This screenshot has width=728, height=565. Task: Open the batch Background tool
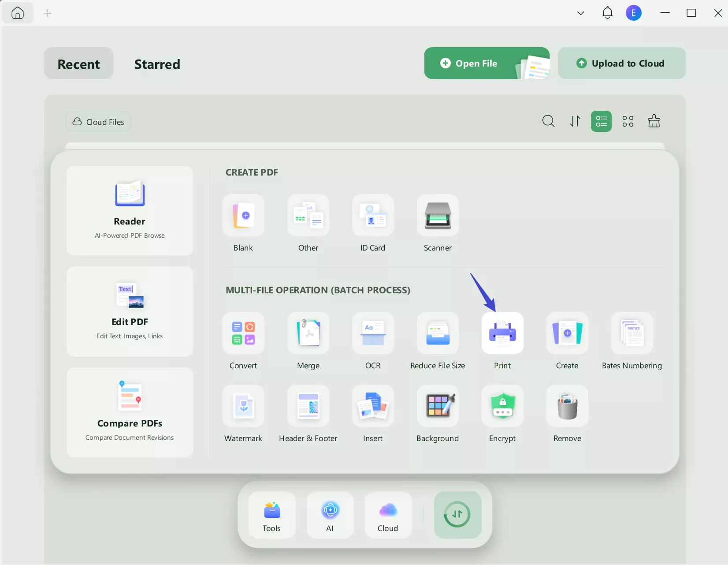438,406
